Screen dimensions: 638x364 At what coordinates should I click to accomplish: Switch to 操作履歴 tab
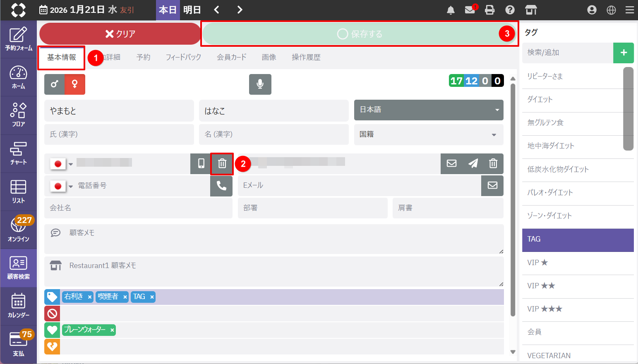click(x=306, y=57)
